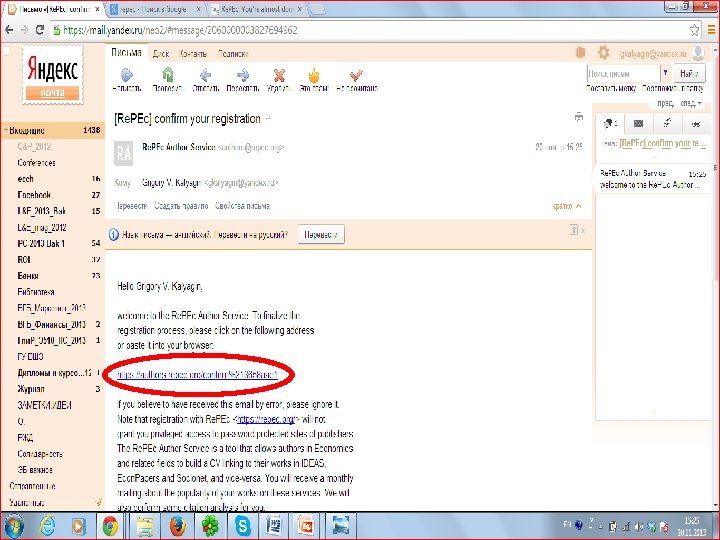Click Поставить метку link
The height and width of the screenshot is (540, 720).
coord(611,88)
